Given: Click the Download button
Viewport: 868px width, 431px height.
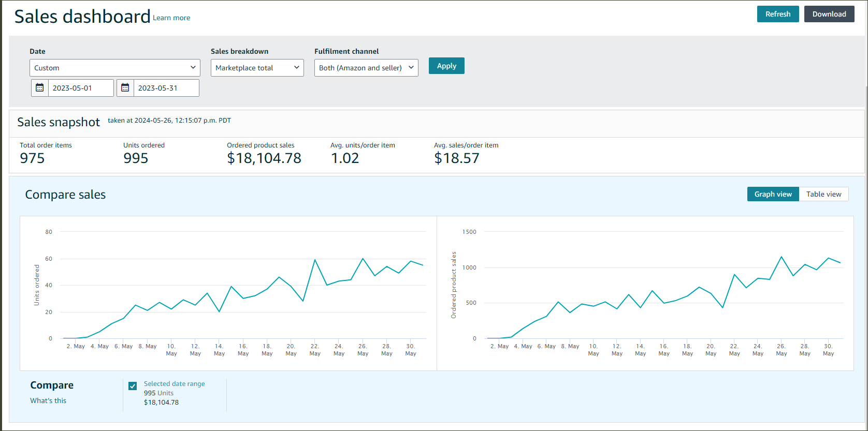Looking at the screenshot, I should (829, 14).
